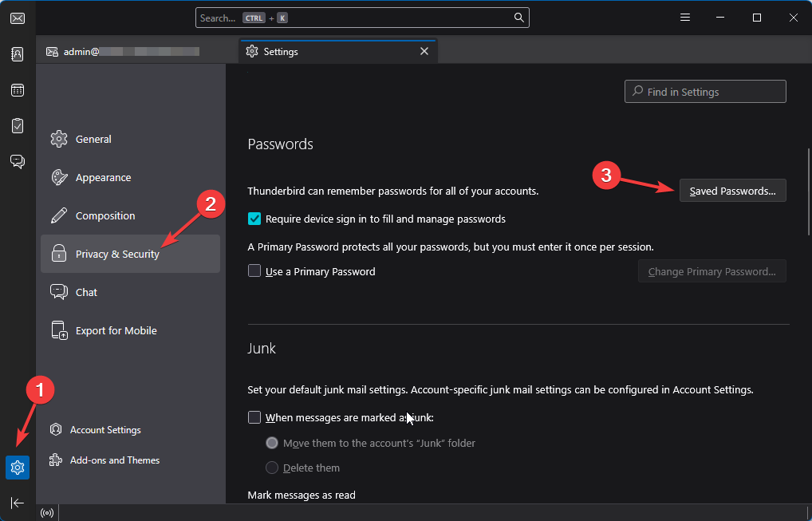This screenshot has width=812, height=521.
Task: Open the Thunderbird hamburger app menu
Action: [x=685, y=18]
